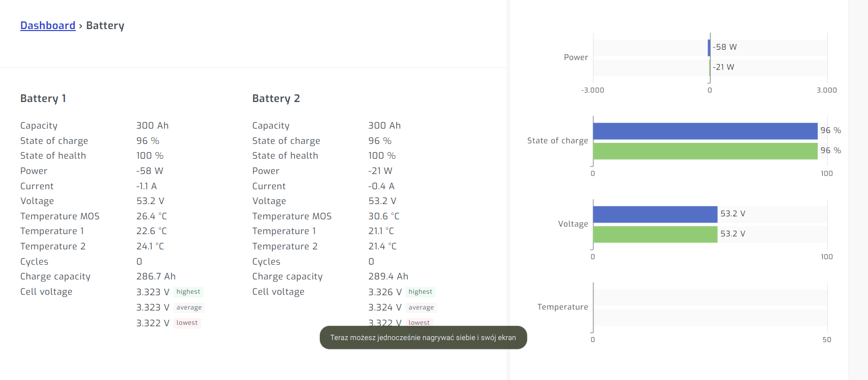Select the Battery 2 heading
The width and height of the screenshot is (868, 380).
[x=276, y=98]
